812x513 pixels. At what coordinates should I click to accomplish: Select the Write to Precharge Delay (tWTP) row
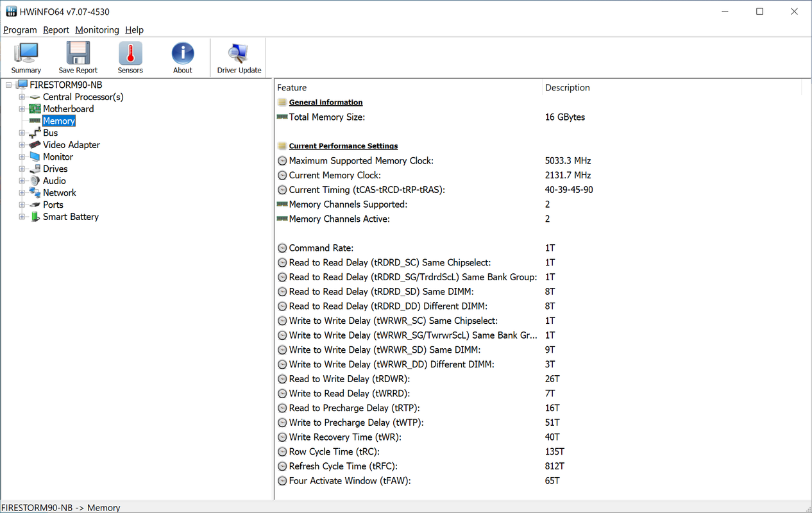539,423
